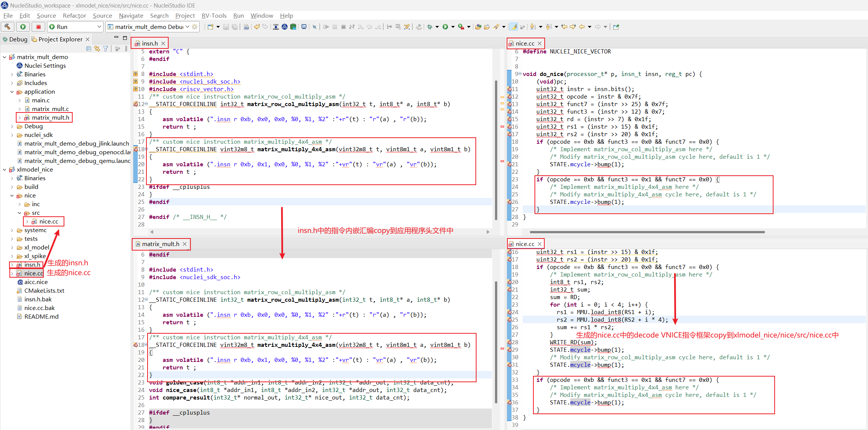The image size is (868, 430).
Task: Select the matrix_mult.h editor tab
Action: tap(161, 244)
